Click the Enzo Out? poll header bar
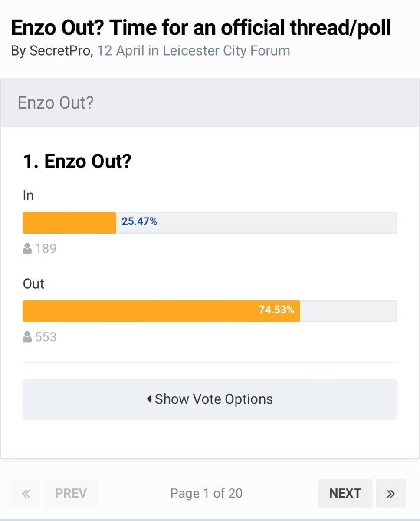This screenshot has width=420, height=521. [210, 103]
